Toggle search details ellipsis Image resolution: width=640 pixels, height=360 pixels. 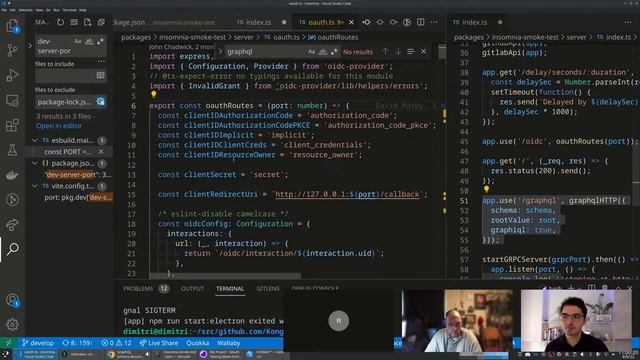(101, 61)
